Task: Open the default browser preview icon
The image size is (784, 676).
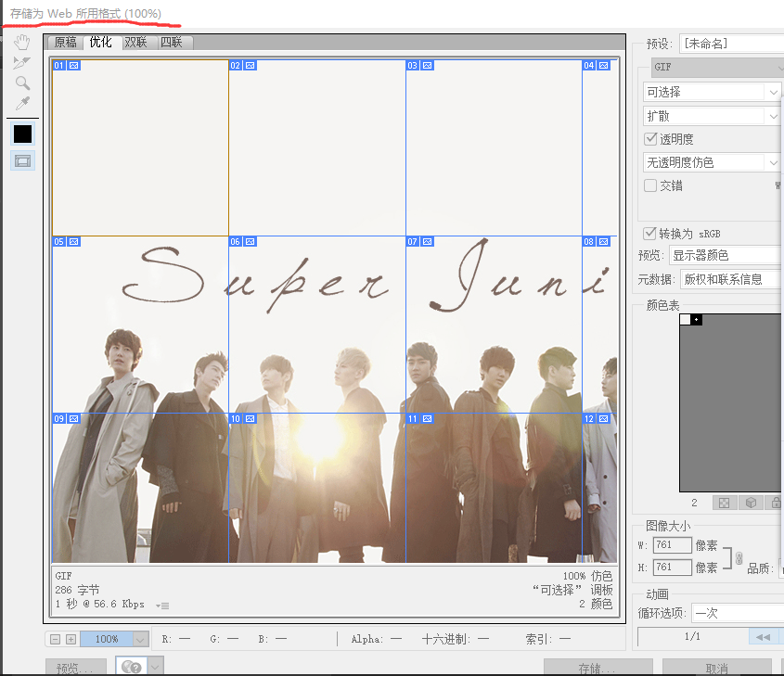Action: click(x=132, y=667)
